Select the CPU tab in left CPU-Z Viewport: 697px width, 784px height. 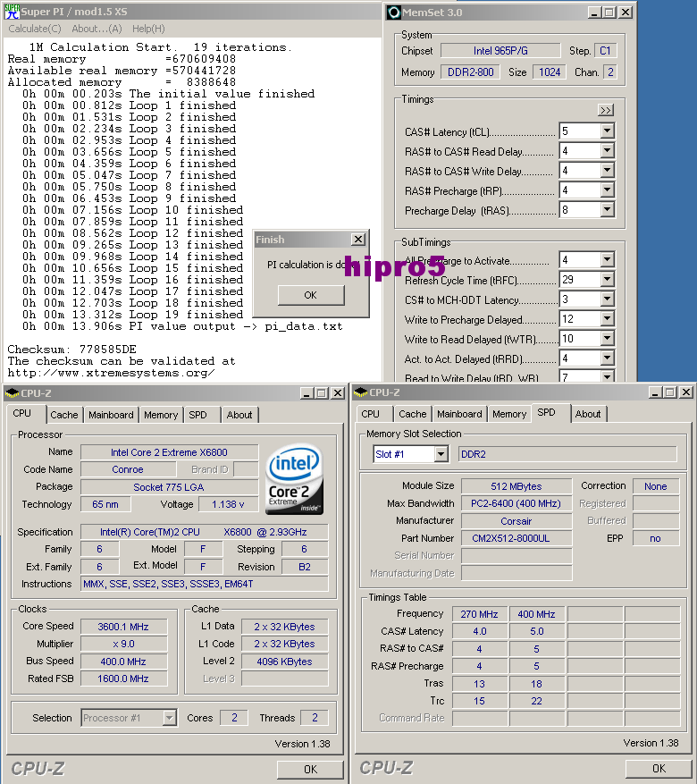coord(22,414)
